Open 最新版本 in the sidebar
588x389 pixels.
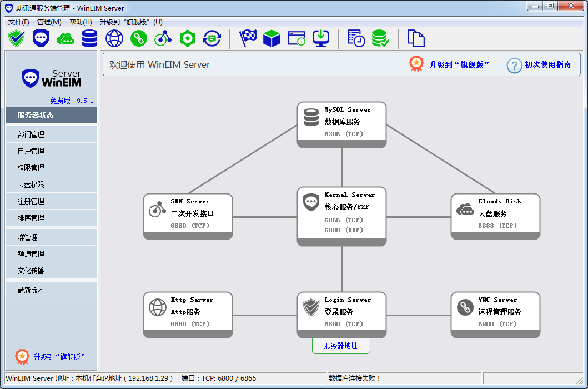coord(51,290)
